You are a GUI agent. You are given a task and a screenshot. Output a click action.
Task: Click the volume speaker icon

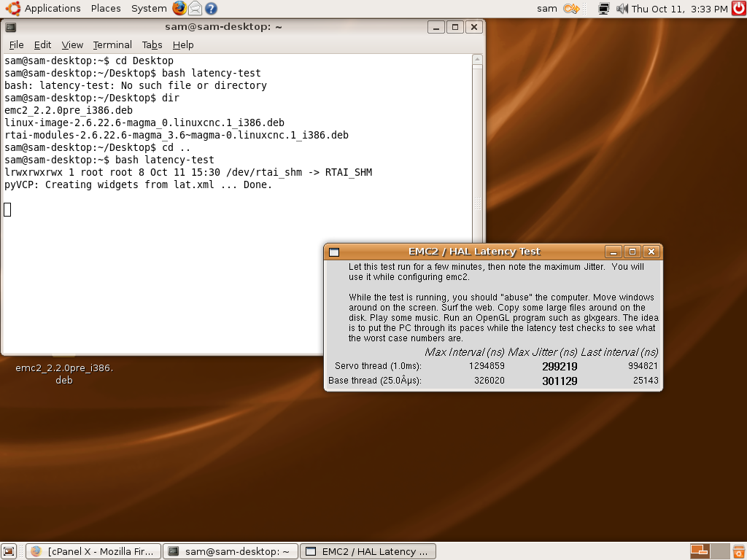tap(622, 9)
